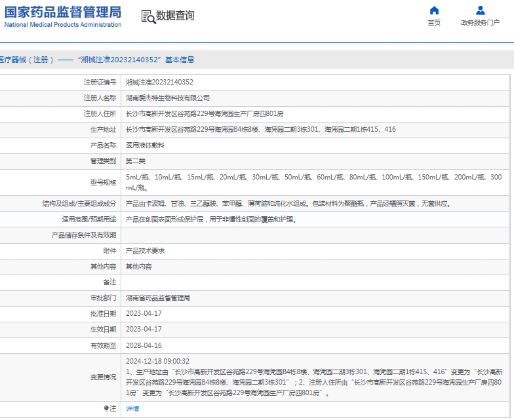
Task: Click the 注册证编号 label
Action: tap(100, 83)
